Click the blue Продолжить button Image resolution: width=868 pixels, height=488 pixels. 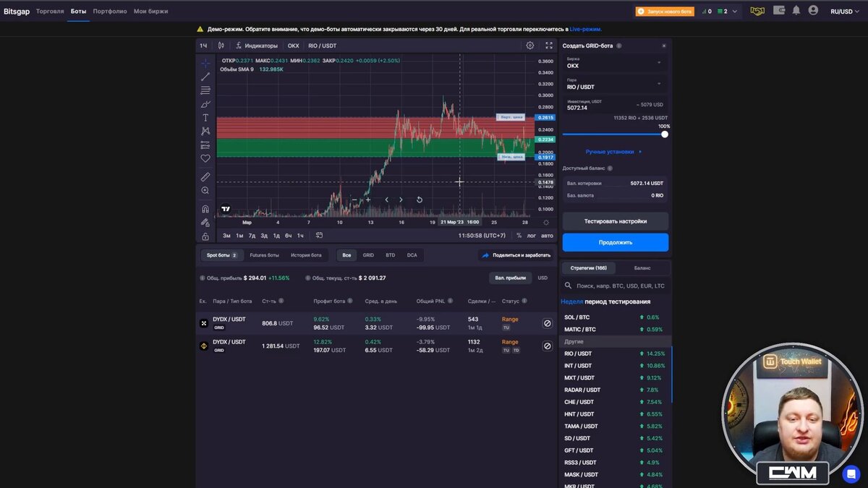pyautogui.click(x=616, y=242)
